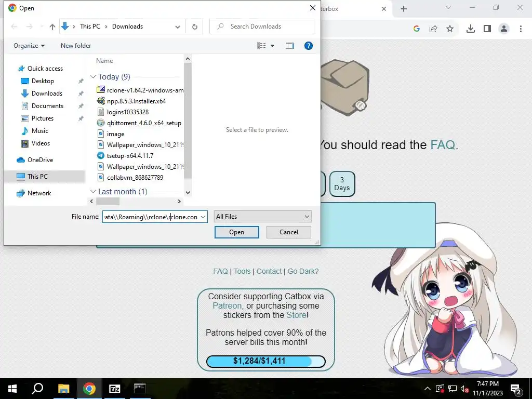532x399 pixels.
Task: Open Desktop in the navigation pane
Action: (x=43, y=81)
